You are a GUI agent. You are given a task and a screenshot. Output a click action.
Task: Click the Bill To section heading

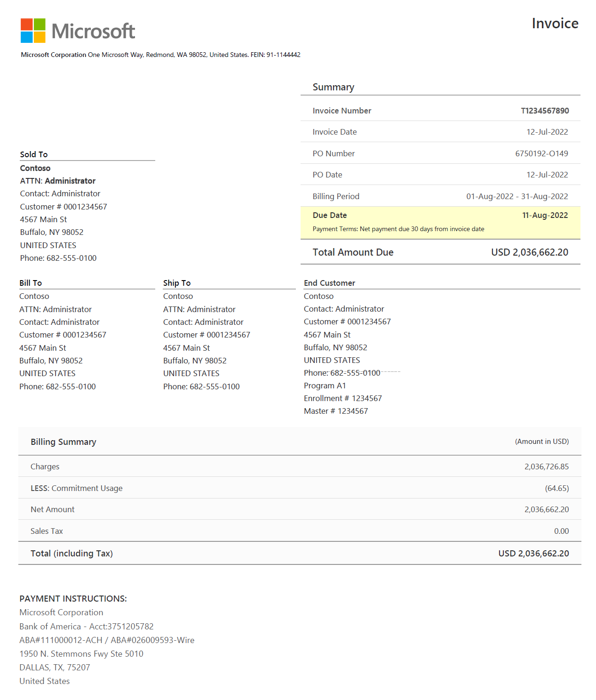pos(31,283)
